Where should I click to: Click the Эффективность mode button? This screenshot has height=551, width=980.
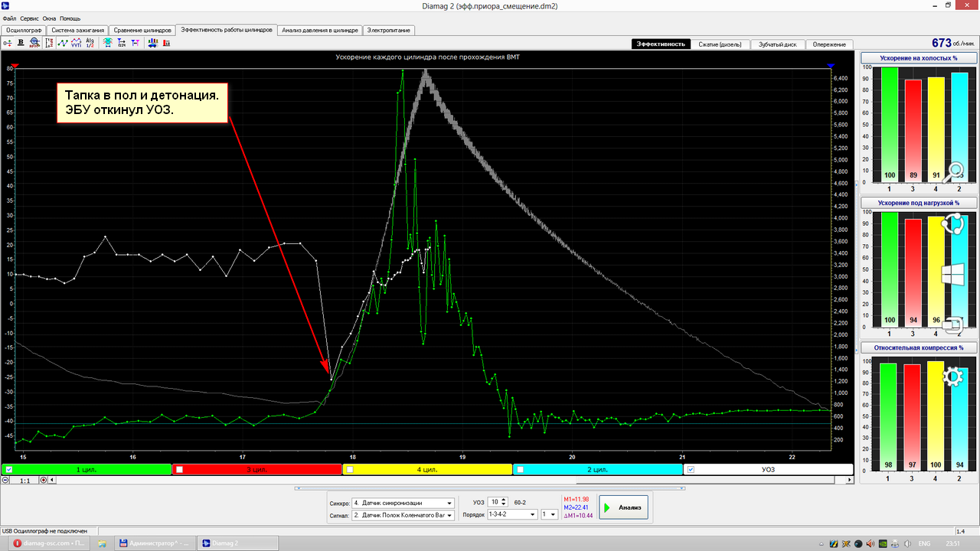[661, 44]
